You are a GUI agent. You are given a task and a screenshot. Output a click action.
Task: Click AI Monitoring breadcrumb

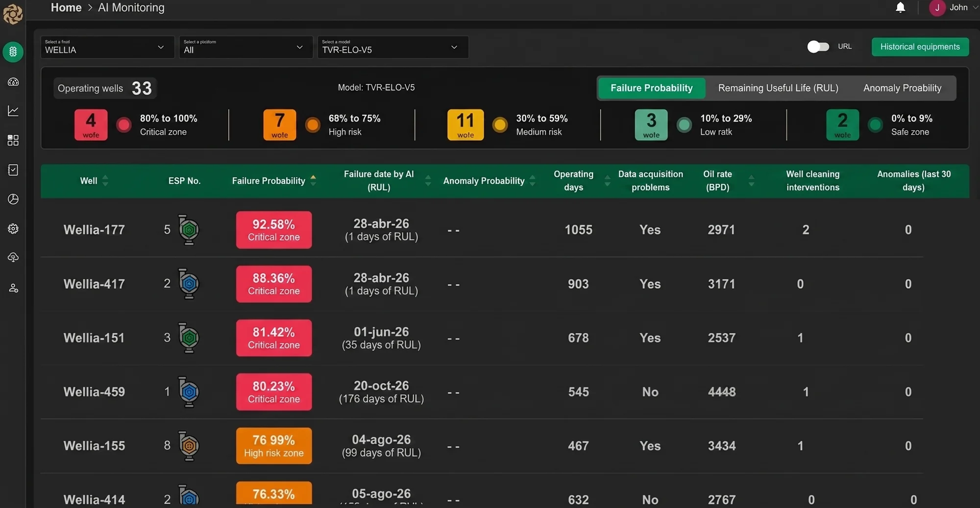click(x=131, y=8)
